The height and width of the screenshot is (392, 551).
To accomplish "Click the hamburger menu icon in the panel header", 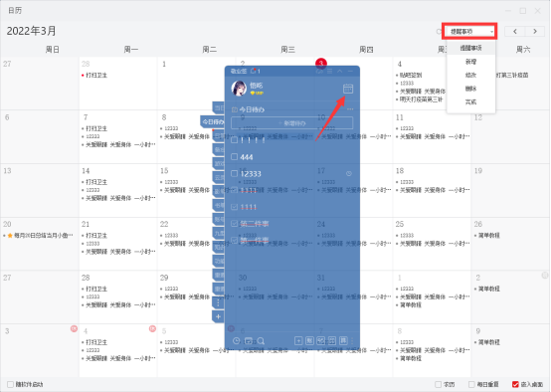I will 329,71.
